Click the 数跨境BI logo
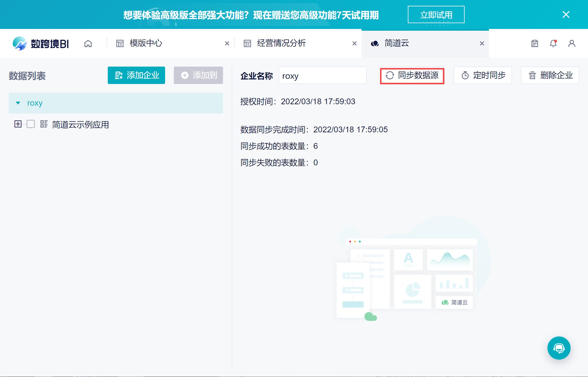Screen dimensions: 588x377 click(41, 43)
